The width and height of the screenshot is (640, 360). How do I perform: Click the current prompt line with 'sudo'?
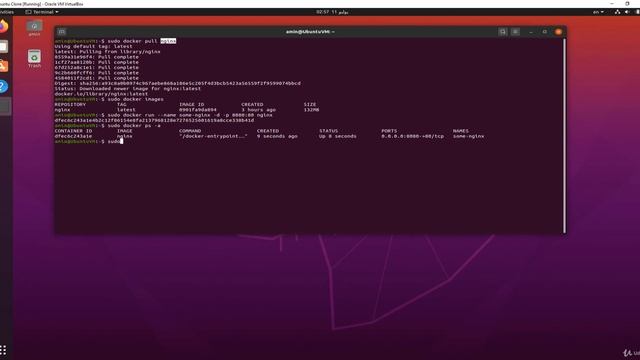pos(89,141)
